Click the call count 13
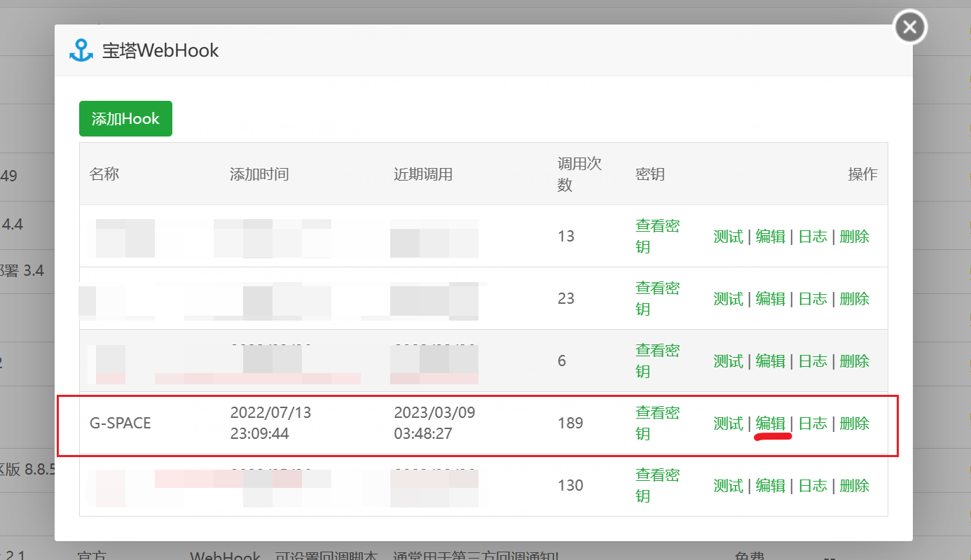 pos(566,237)
